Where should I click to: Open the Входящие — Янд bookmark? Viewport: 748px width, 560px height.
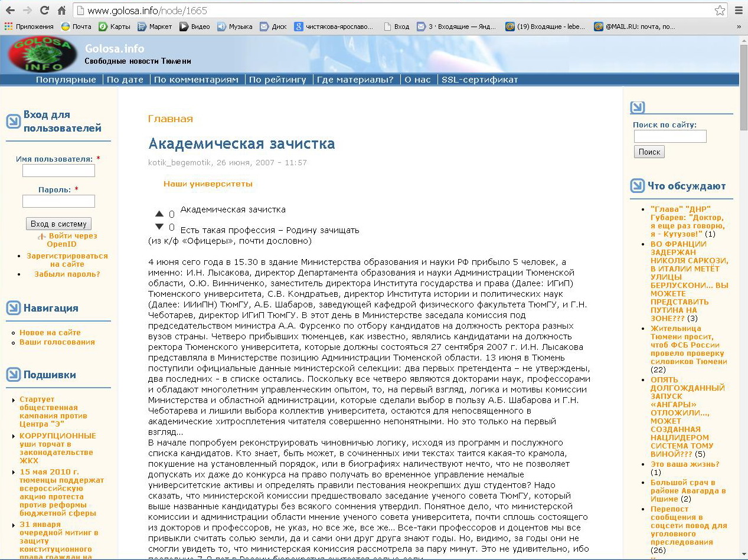pos(458,27)
